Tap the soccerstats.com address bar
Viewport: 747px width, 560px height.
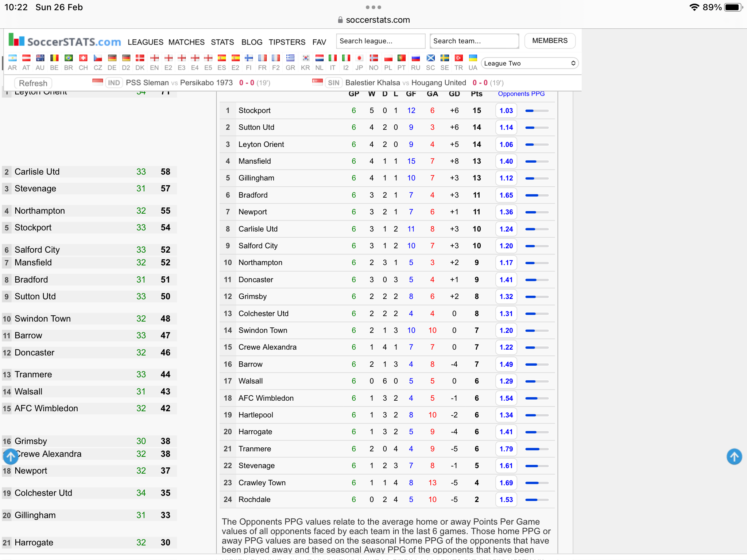point(373,20)
